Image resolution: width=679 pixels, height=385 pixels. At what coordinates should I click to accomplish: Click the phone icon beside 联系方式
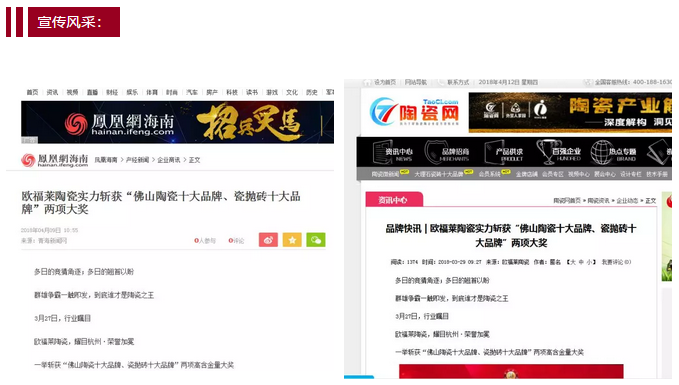[x=441, y=82]
